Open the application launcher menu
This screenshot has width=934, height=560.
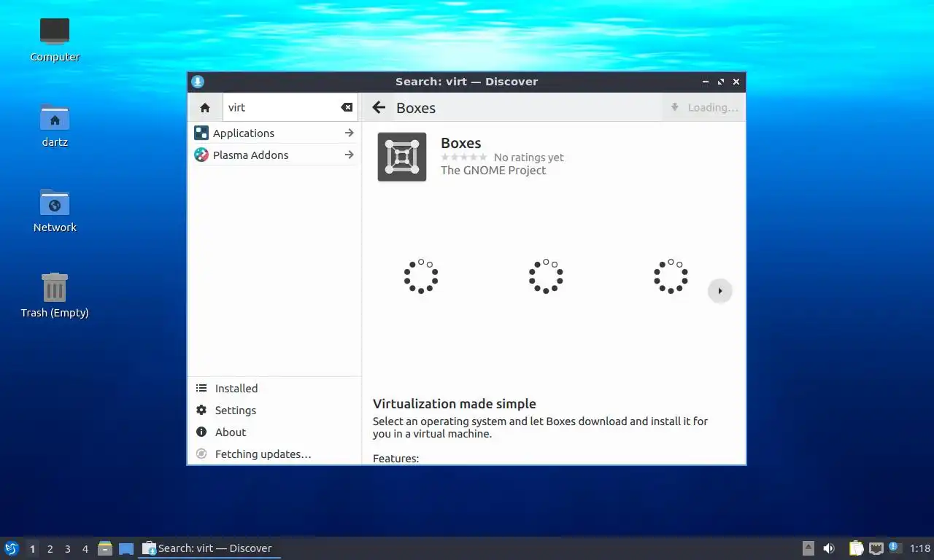pyautogui.click(x=12, y=548)
